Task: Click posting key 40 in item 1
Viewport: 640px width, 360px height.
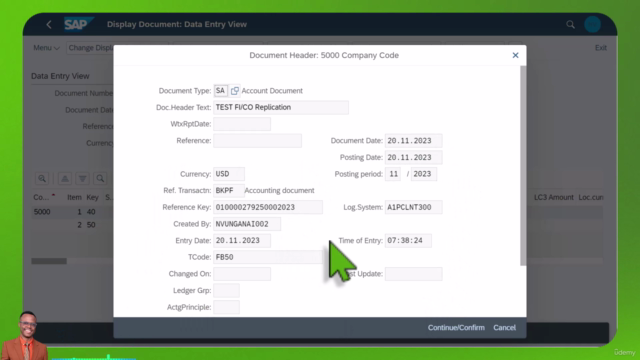Action: coord(91,212)
